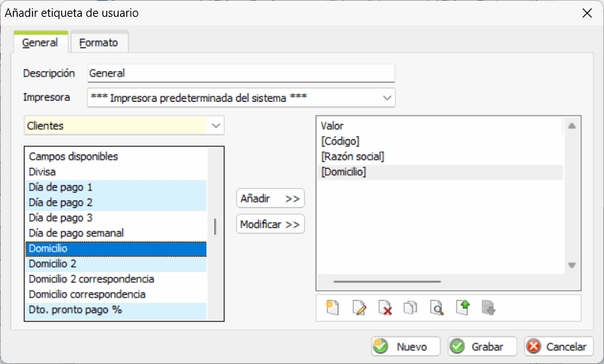The image size is (604, 364).
Task: Click the green check icon on Grabar
Action: tap(457, 346)
